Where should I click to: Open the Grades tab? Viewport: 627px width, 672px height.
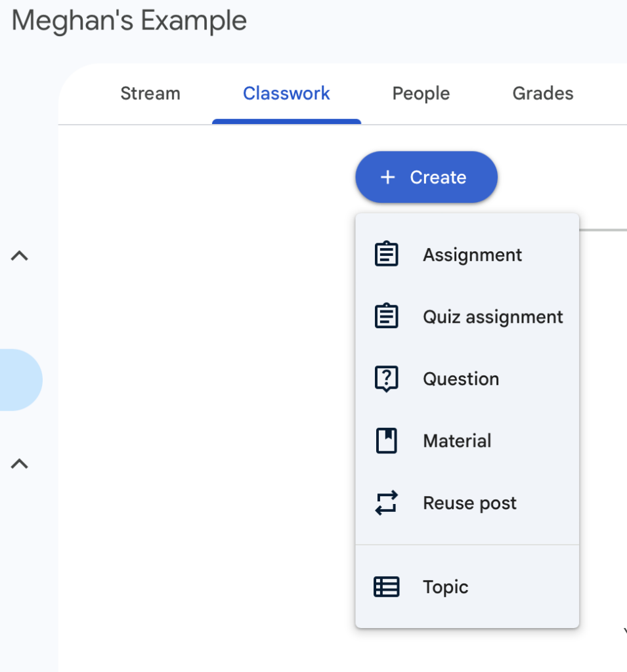click(543, 94)
